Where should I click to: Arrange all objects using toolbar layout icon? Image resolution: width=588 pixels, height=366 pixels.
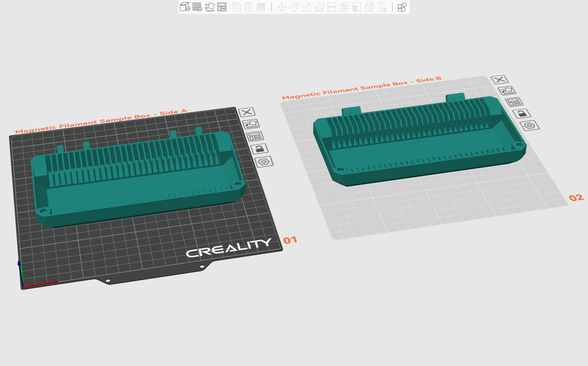coord(222,7)
